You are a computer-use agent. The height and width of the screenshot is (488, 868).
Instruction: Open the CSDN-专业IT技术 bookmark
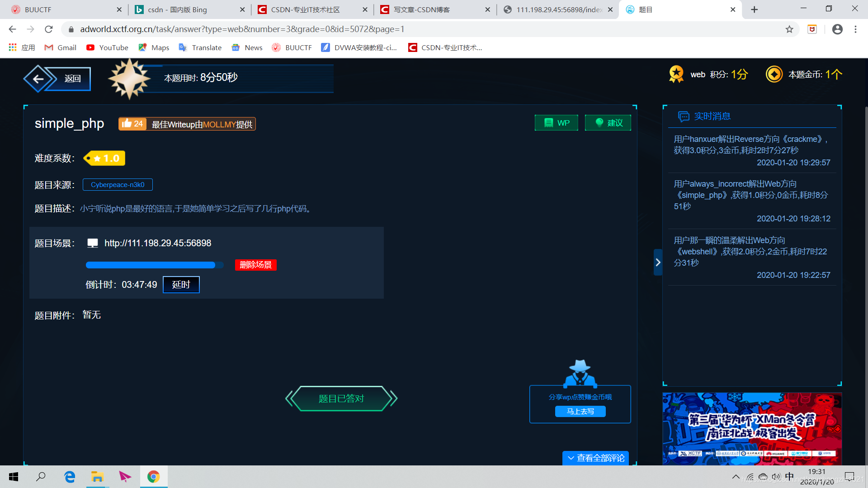[445, 47]
